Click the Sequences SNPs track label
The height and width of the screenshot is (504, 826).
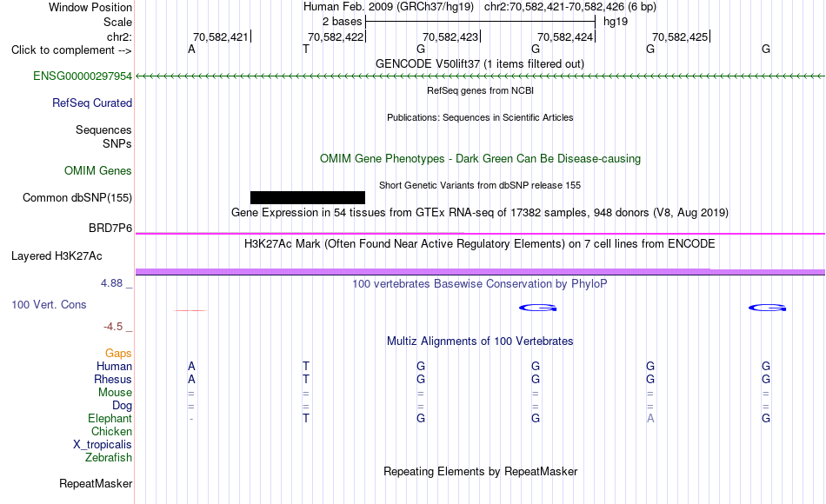[x=103, y=137]
